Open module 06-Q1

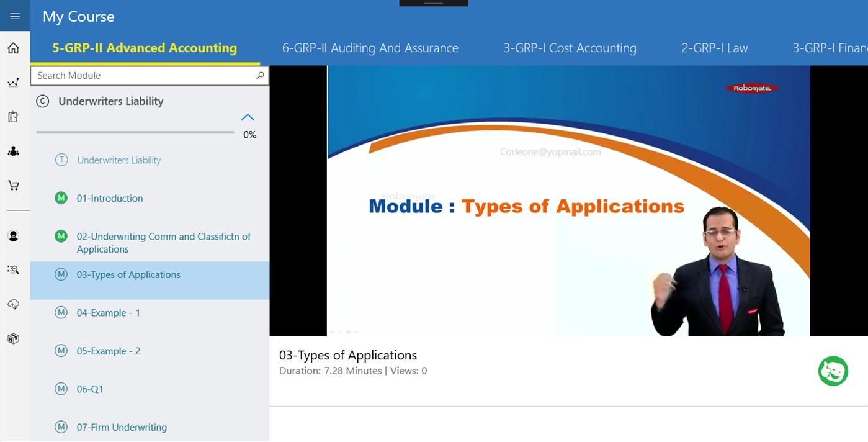click(x=90, y=389)
